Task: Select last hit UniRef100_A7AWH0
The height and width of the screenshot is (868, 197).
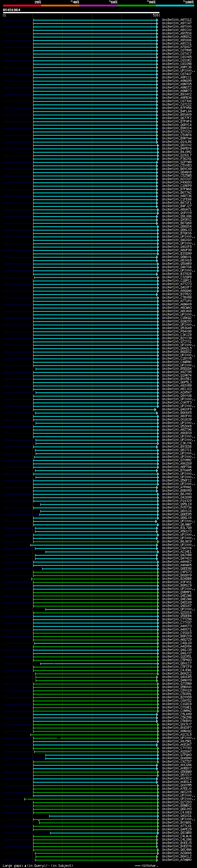Action: tap(177, 860)
